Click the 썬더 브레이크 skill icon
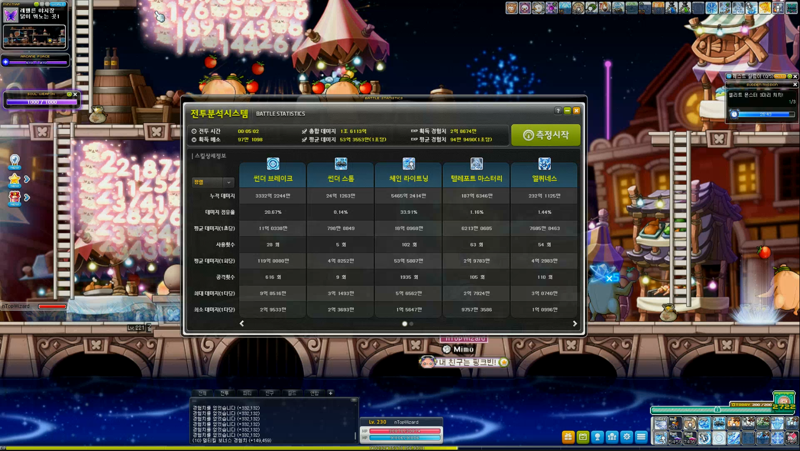800x451 pixels. click(273, 164)
